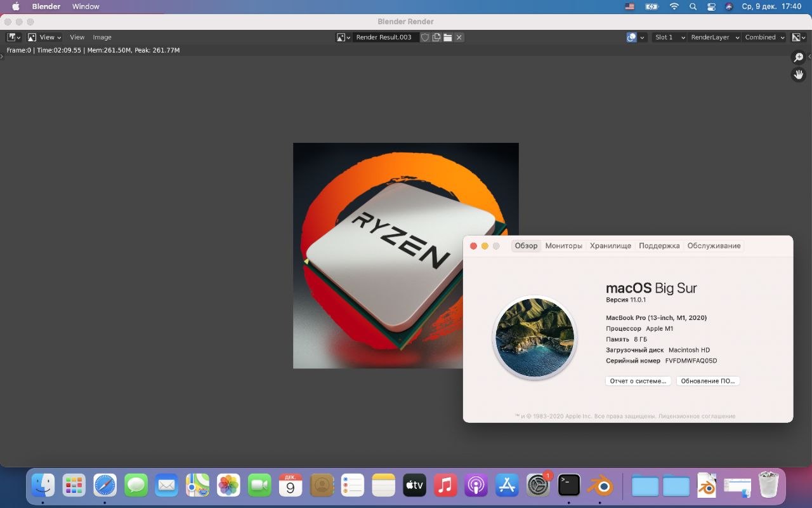
Task: Toggle fake user shield for Render Result
Action: click(x=425, y=37)
